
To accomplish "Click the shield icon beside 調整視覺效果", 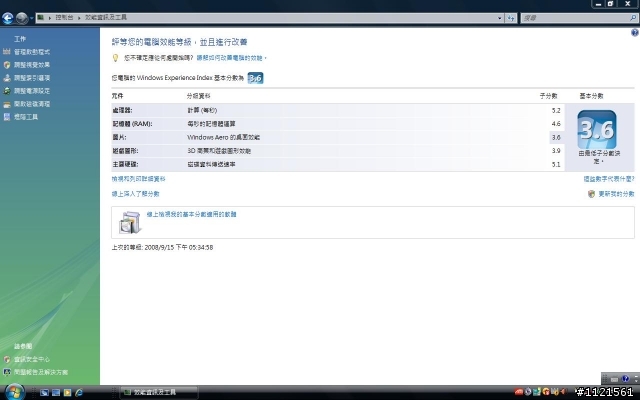I will click(7, 64).
